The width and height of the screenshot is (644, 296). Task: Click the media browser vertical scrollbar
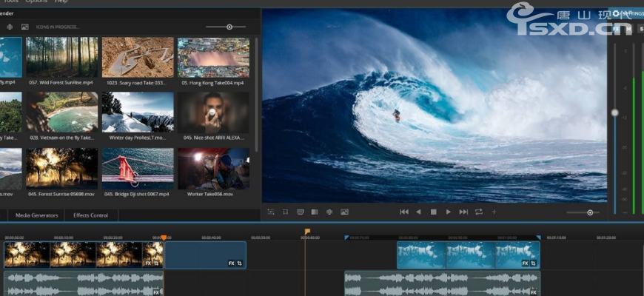[x=256, y=95]
